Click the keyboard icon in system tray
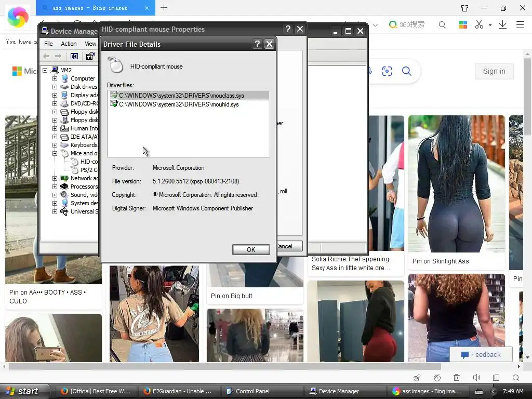The width and height of the screenshot is (532, 399). coord(478,392)
